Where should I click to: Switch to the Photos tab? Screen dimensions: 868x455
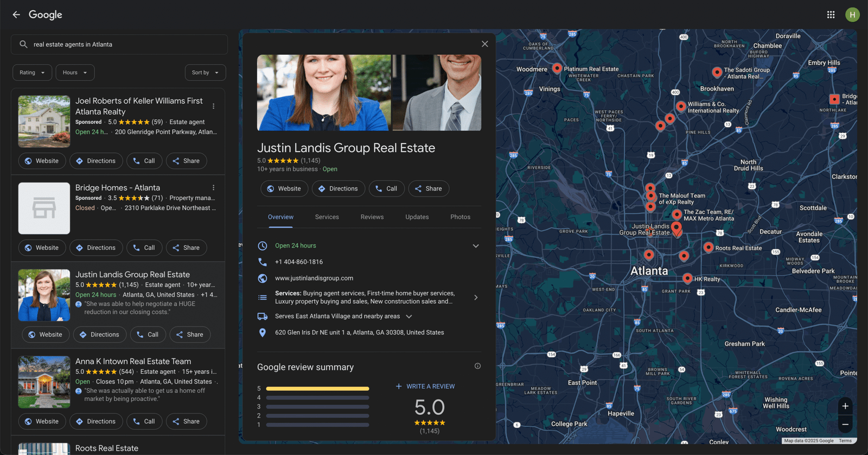461,217
